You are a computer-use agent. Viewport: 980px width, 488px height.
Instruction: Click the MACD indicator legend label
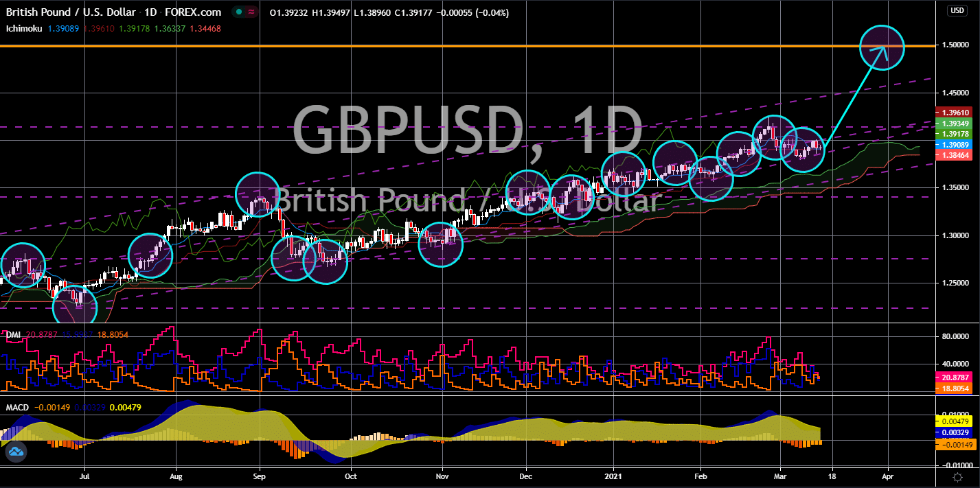(x=16, y=408)
